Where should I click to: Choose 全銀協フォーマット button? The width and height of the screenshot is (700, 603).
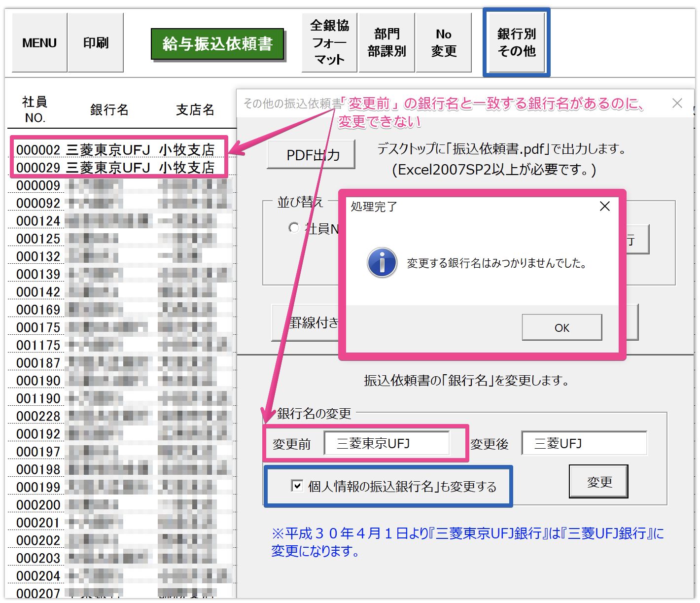329,43
